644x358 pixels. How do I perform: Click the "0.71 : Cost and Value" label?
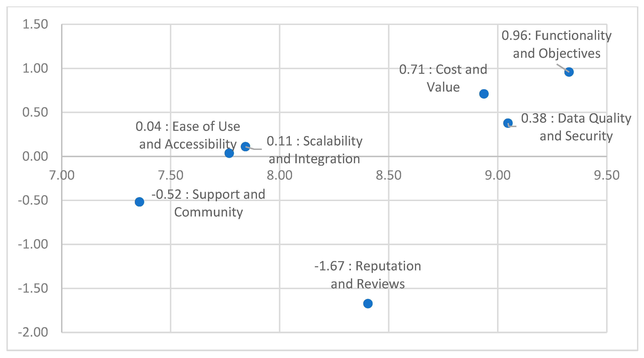tap(443, 78)
